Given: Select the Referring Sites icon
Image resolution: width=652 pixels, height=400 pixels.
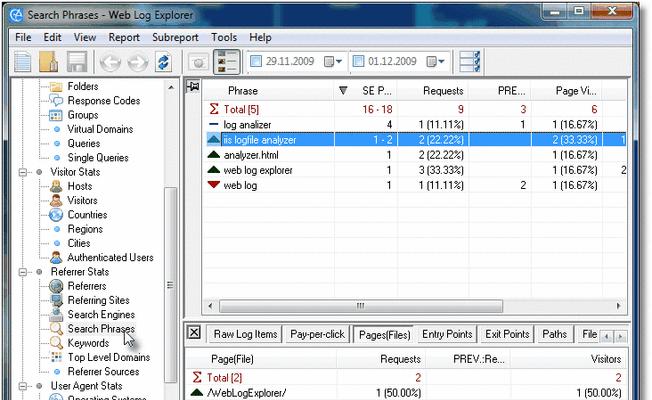Looking at the screenshot, I should point(56,300).
